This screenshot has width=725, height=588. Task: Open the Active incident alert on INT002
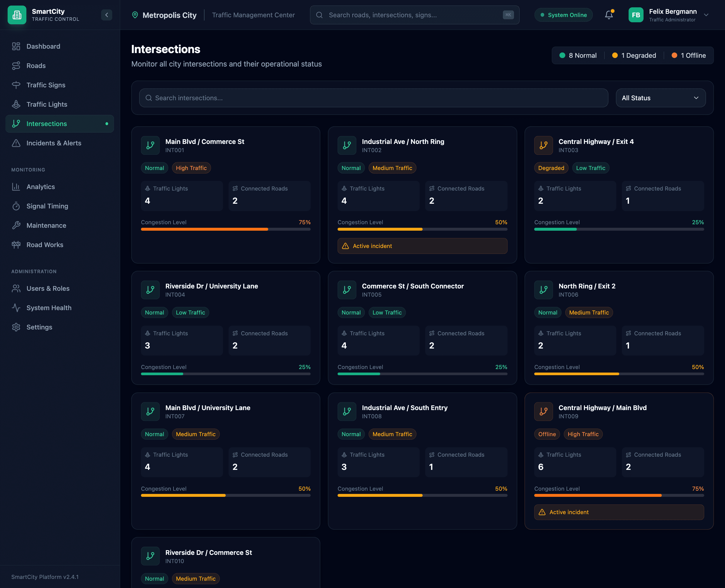(x=422, y=246)
